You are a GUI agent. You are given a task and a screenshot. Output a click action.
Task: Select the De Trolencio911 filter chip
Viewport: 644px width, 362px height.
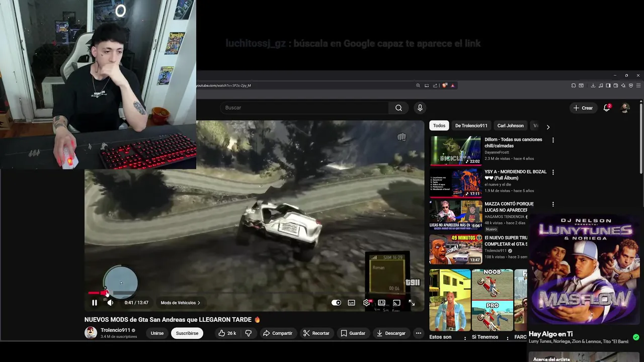[x=471, y=126]
